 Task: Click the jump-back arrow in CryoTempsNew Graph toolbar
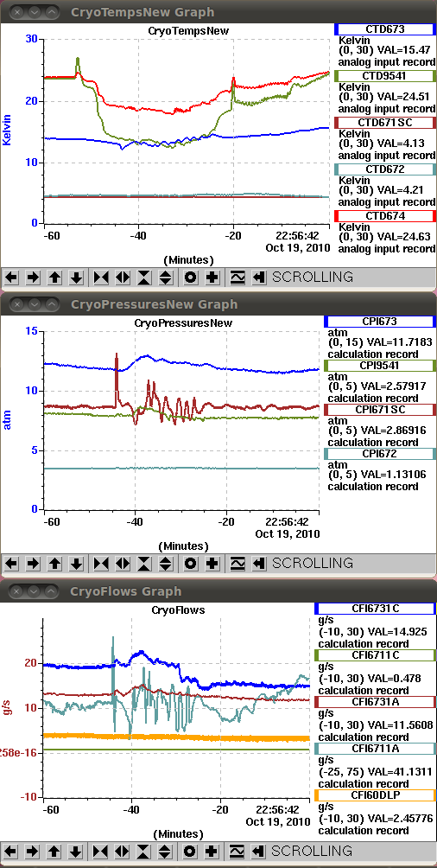[258, 277]
